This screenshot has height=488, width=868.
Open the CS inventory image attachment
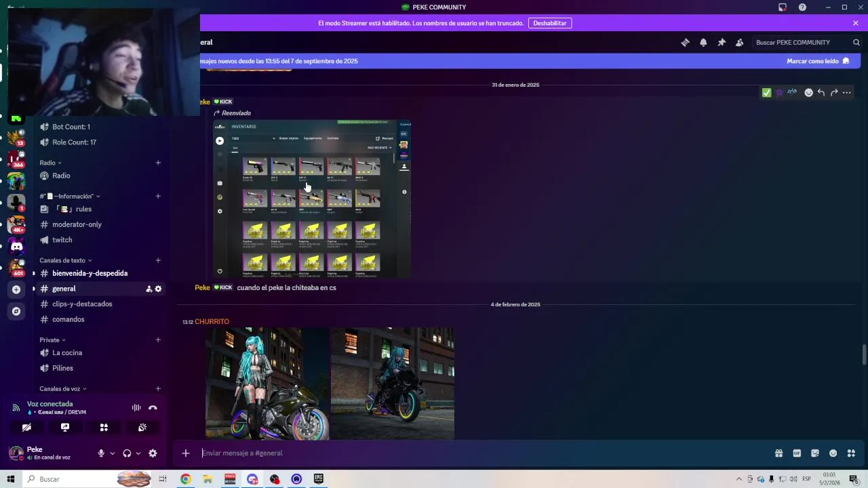tap(312, 199)
